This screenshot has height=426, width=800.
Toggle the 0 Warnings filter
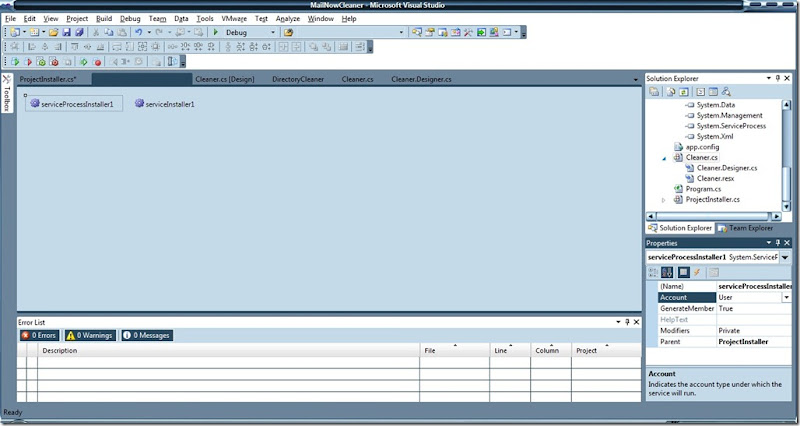tap(89, 336)
